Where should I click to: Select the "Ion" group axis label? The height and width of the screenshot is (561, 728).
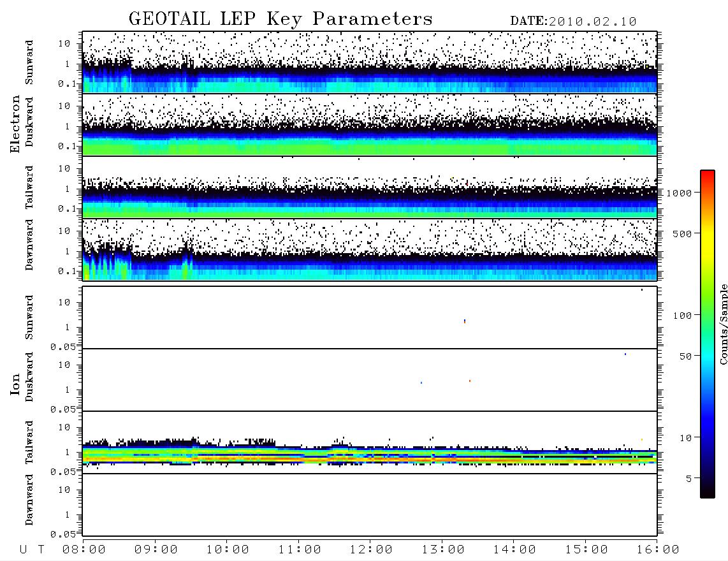[15, 384]
